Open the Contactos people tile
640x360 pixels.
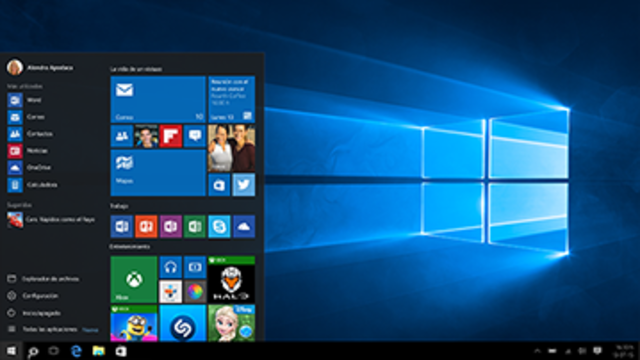pyautogui.click(x=122, y=136)
